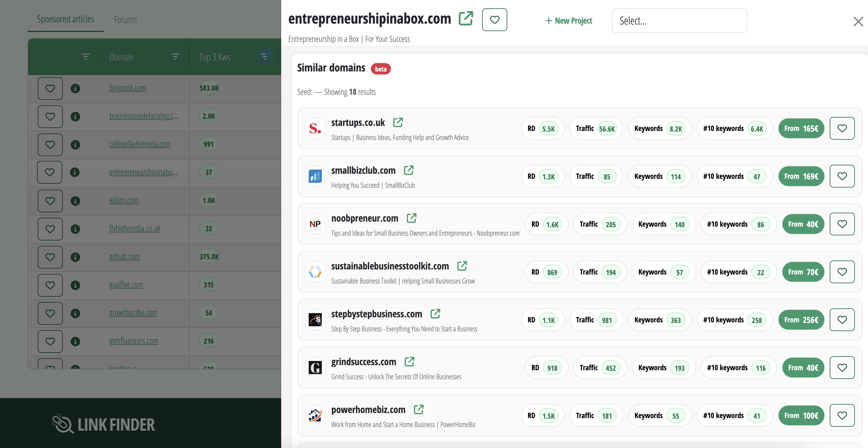Open the businessmodelanalyst.c... link

[x=144, y=116]
